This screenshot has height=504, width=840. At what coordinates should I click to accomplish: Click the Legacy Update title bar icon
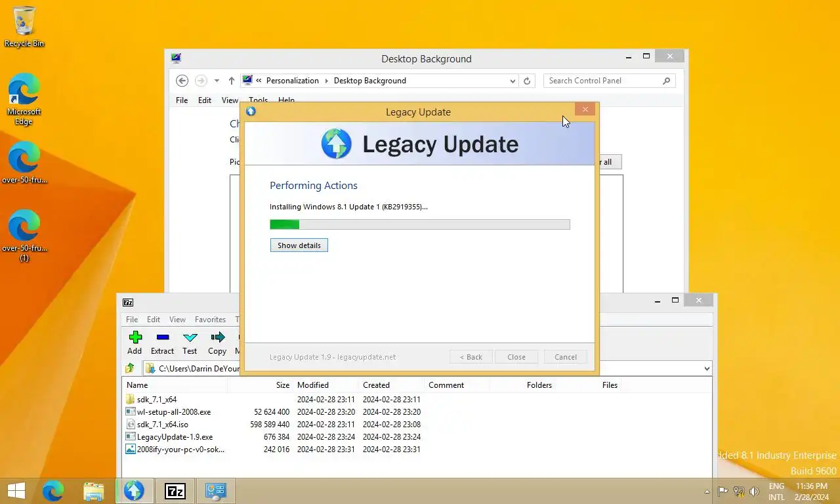tap(251, 112)
